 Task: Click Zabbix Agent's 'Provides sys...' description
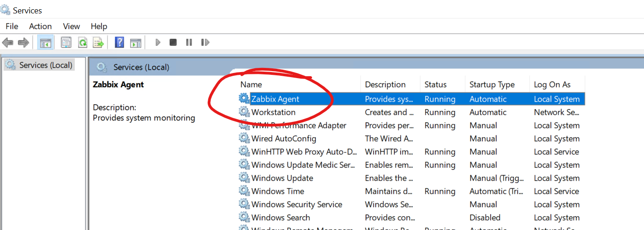click(x=388, y=99)
